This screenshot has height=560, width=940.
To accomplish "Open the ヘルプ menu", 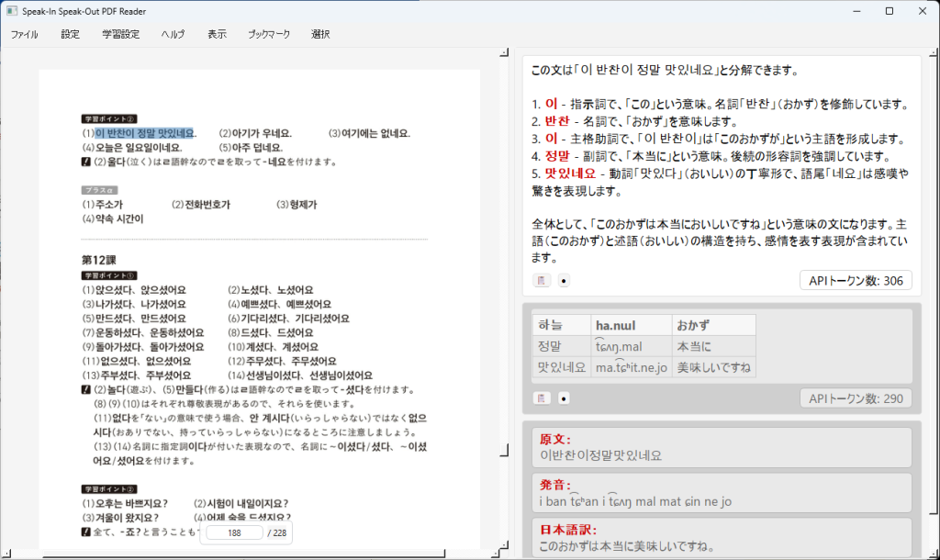I will (173, 33).
